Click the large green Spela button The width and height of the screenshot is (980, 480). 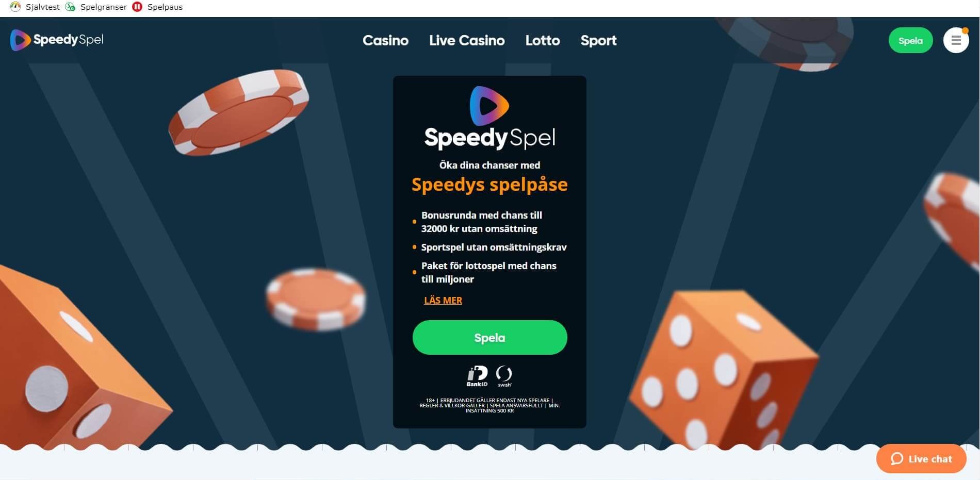click(489, 337)
